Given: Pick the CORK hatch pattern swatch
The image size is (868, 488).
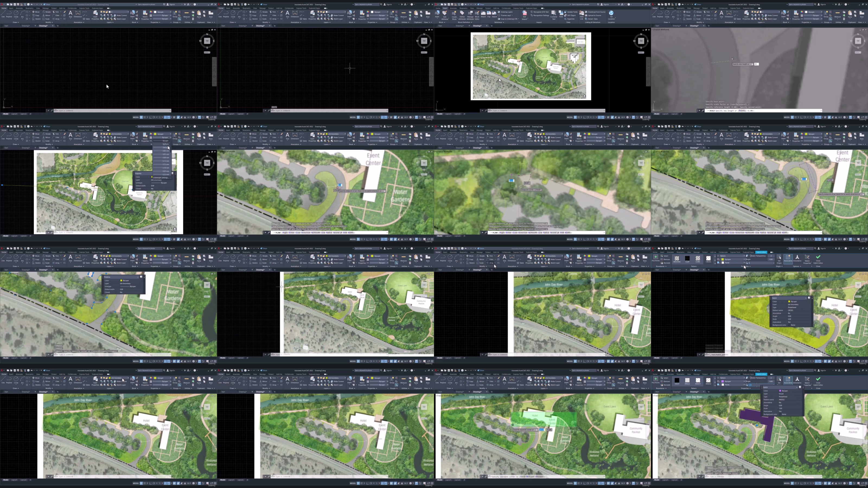Looking at the screenshot, I should [697, 259].
